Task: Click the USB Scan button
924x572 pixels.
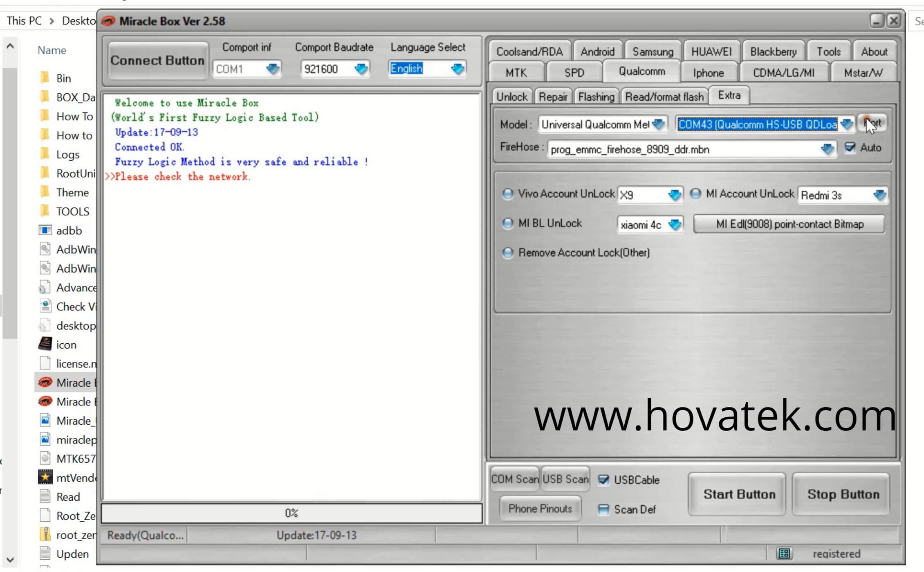Action: (x=565, y=479)
